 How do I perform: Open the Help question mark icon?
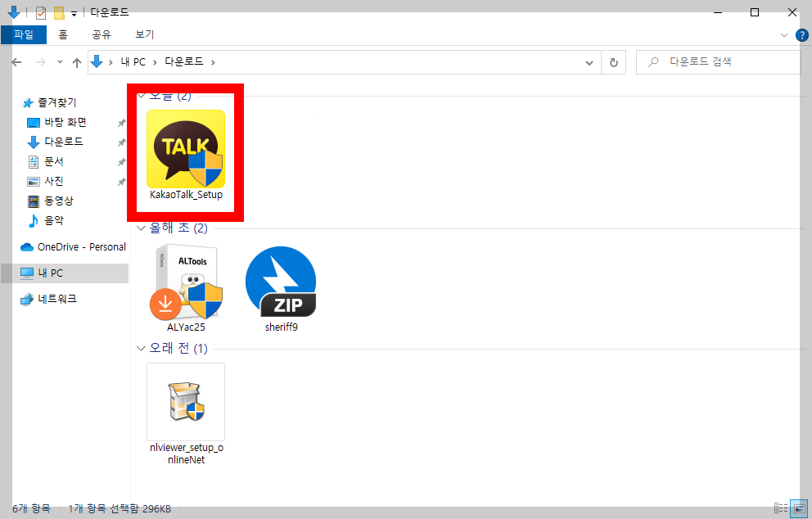point(801,34)
